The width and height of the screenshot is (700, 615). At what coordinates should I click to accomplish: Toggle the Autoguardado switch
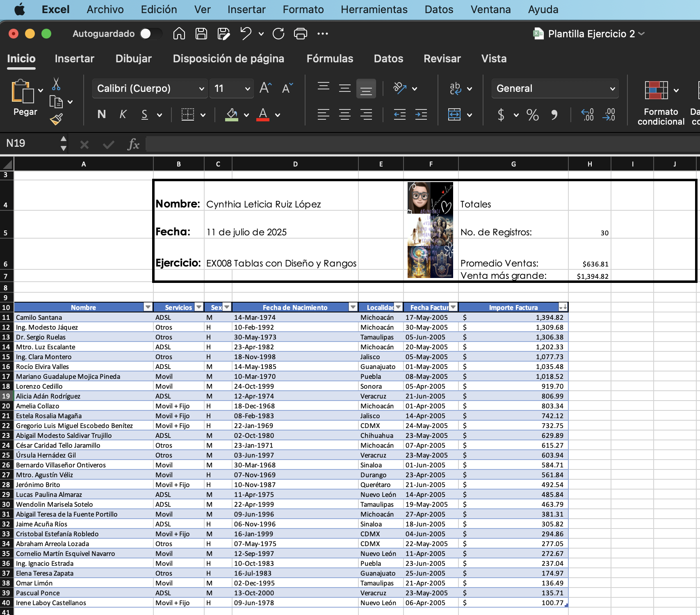(x=150, y=34)
